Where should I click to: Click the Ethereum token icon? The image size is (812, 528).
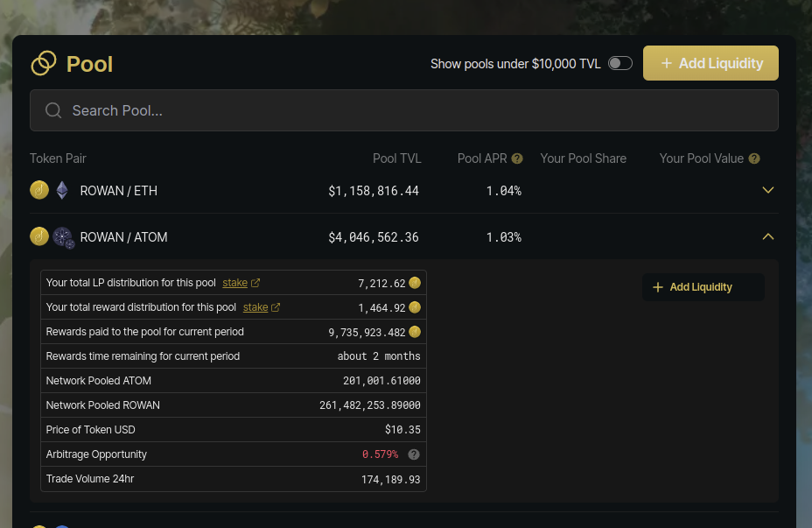[62, 190]
